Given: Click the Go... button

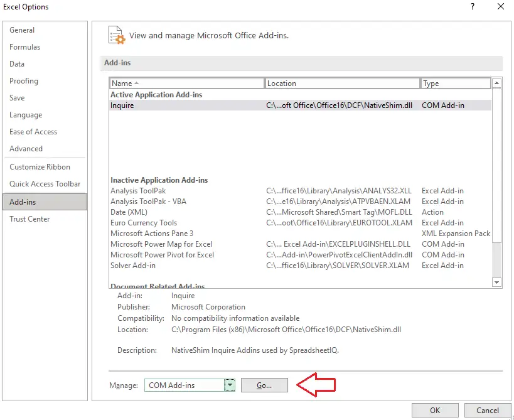Looking at the screenshot, I should pyautogui.click(x=264, y=385).
